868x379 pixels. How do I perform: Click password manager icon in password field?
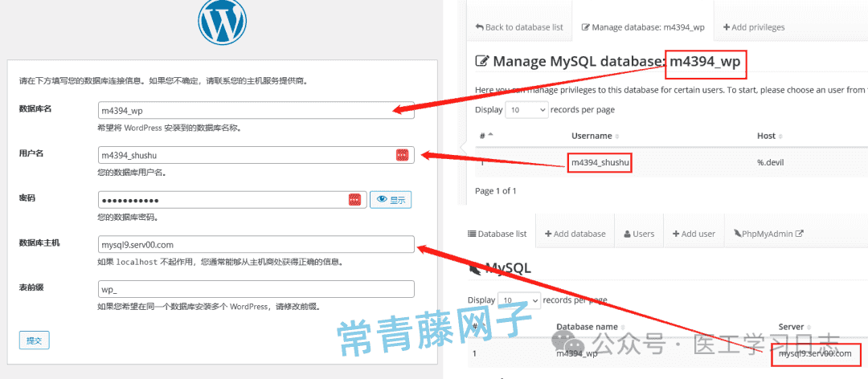pos(355,200)
